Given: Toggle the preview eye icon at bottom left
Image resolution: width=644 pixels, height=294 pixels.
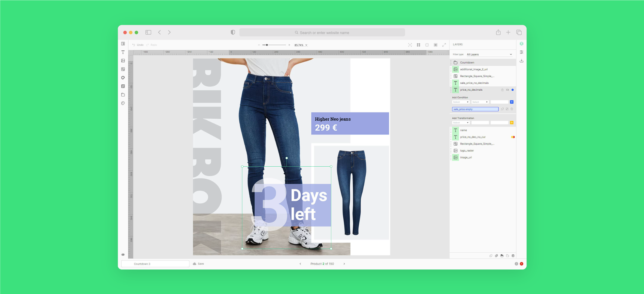Looking at the screenshot, I should click(x=123, y=255).
